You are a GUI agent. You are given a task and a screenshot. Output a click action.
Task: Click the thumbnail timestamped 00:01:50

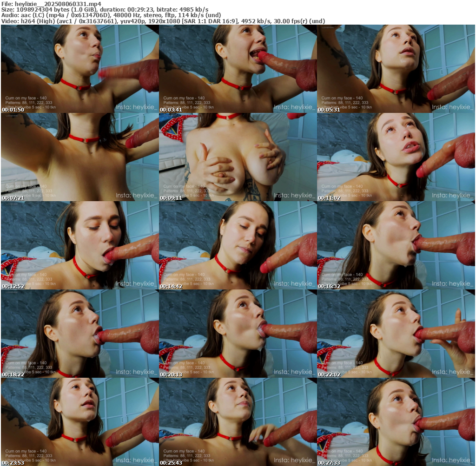tap(79, 69)
